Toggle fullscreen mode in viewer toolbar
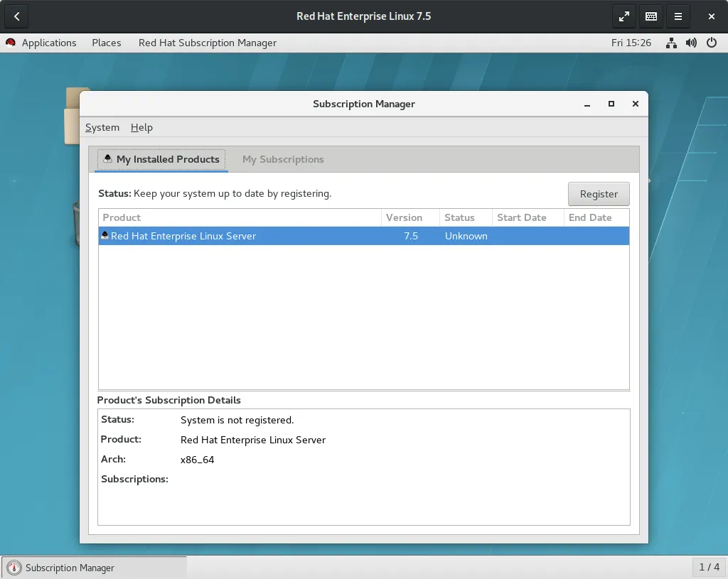The width and height of the screenshot is (728, 579). (x=623, y=16)
